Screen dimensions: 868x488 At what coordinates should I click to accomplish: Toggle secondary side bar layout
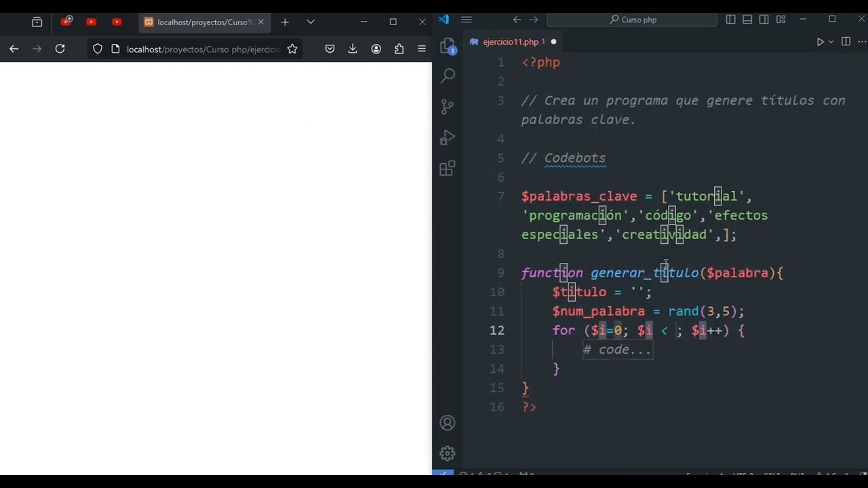(764, 20)
